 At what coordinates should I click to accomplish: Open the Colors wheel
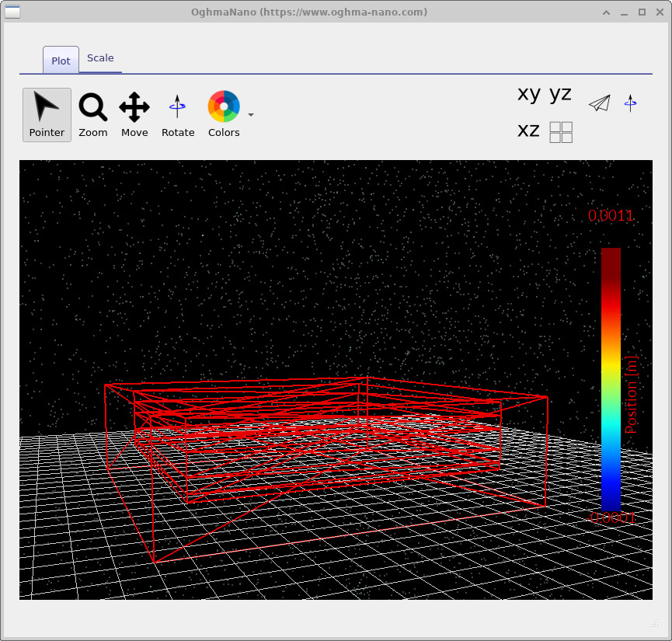pos(224,114)
